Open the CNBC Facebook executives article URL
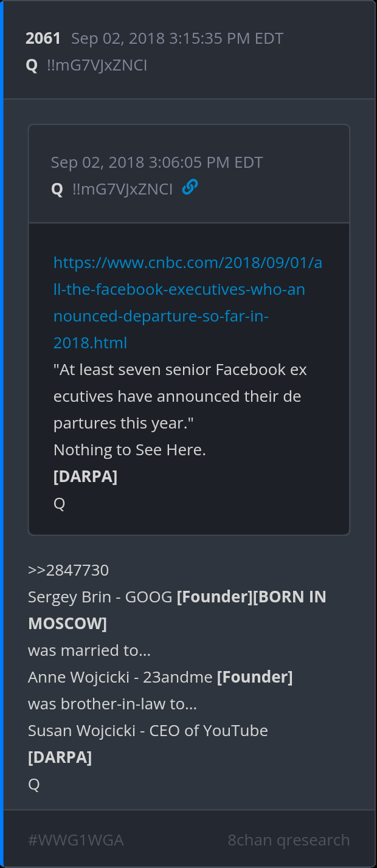The image size is (377, 868). coord(187,303)
